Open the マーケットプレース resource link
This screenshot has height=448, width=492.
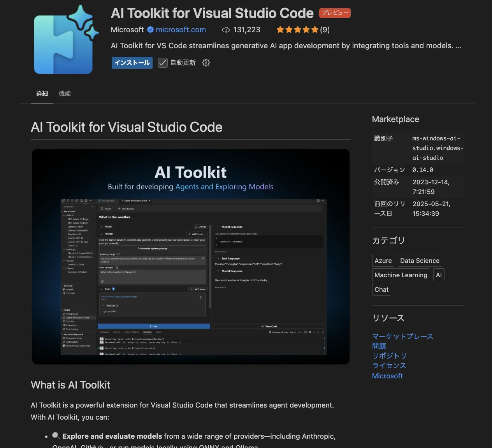point(402,336)
